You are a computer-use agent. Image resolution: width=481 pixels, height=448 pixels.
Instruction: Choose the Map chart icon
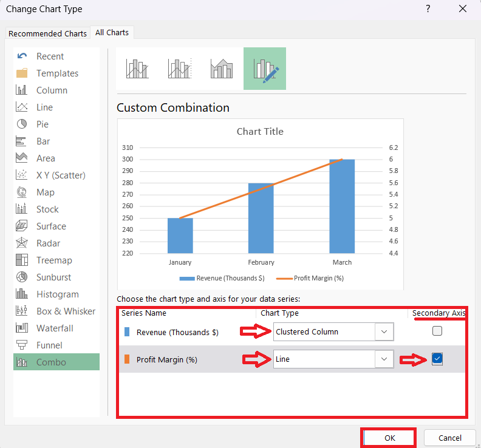tap(22, 192)
